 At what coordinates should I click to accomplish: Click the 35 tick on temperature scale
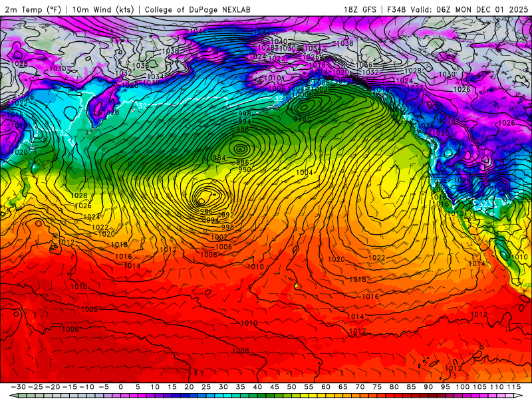(x=240, y=387)
